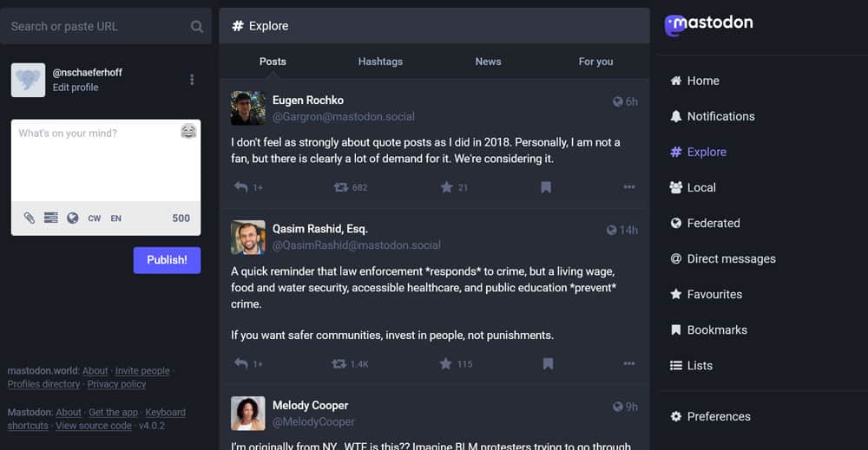Add a poll to the post
The image size is (868, 450).
pos(51,218)
